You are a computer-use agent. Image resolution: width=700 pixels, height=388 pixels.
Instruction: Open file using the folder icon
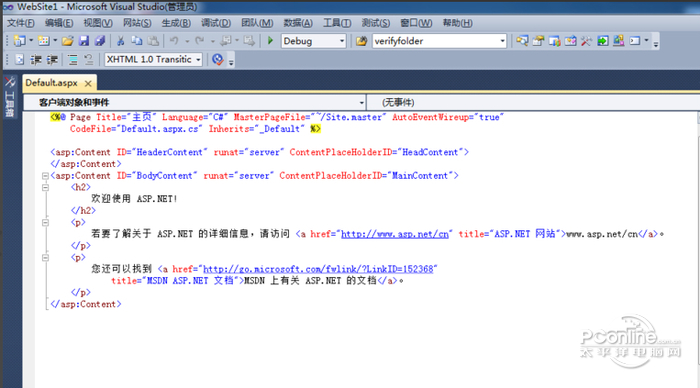(67, 41)
